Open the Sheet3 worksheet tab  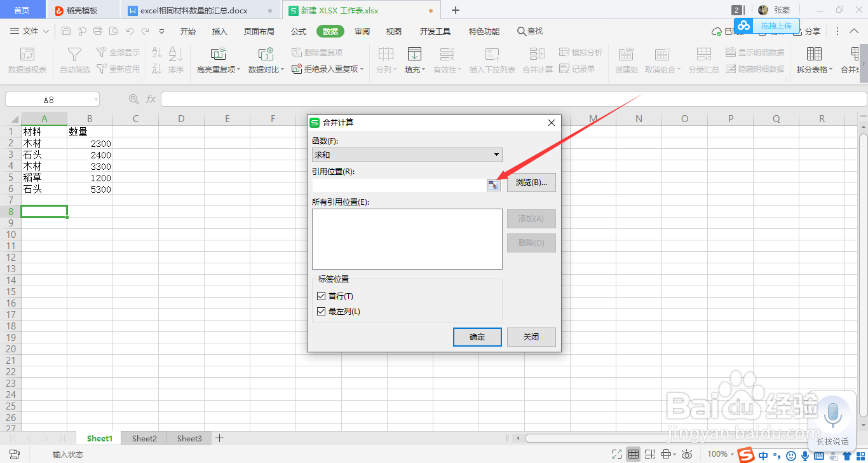tap(189, 438)
